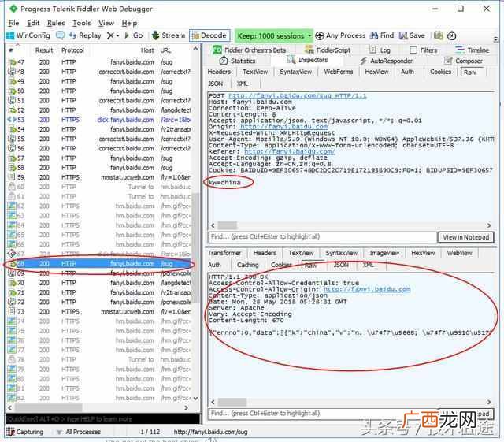
Task: Open the Edit menu
Action: pos(33,23)
